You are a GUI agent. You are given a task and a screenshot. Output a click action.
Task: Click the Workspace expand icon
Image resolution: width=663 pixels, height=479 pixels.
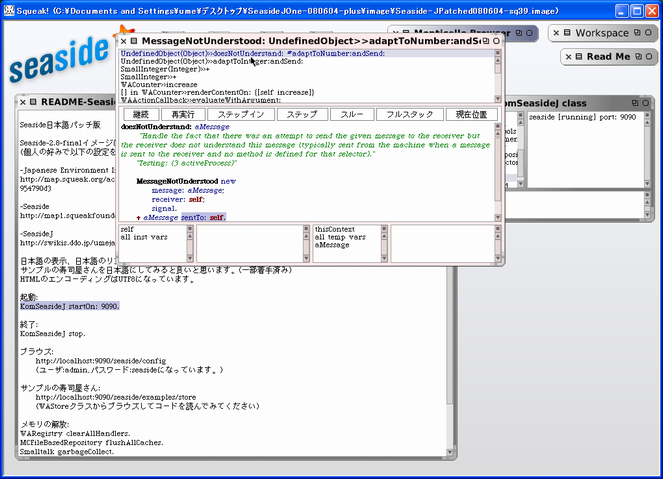click(637, 33)
